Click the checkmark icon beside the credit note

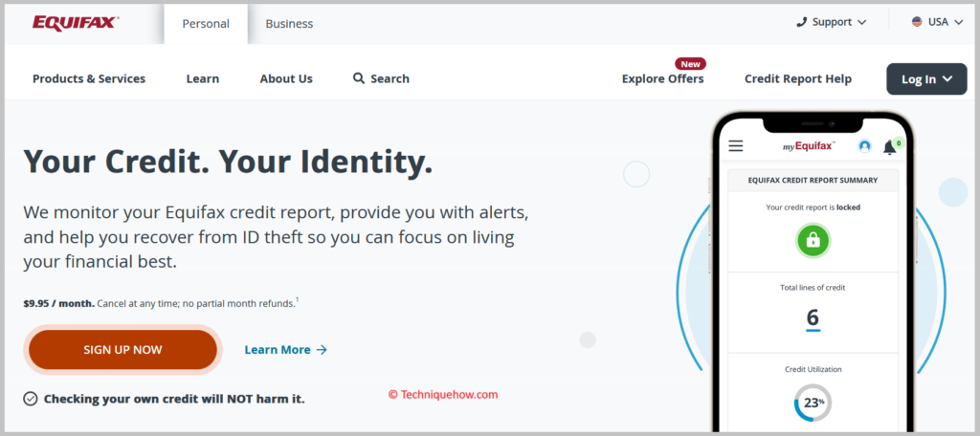30,399
